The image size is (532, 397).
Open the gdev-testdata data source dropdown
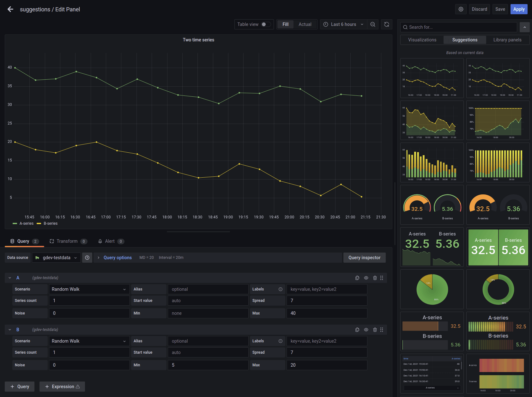coord(57,258)
